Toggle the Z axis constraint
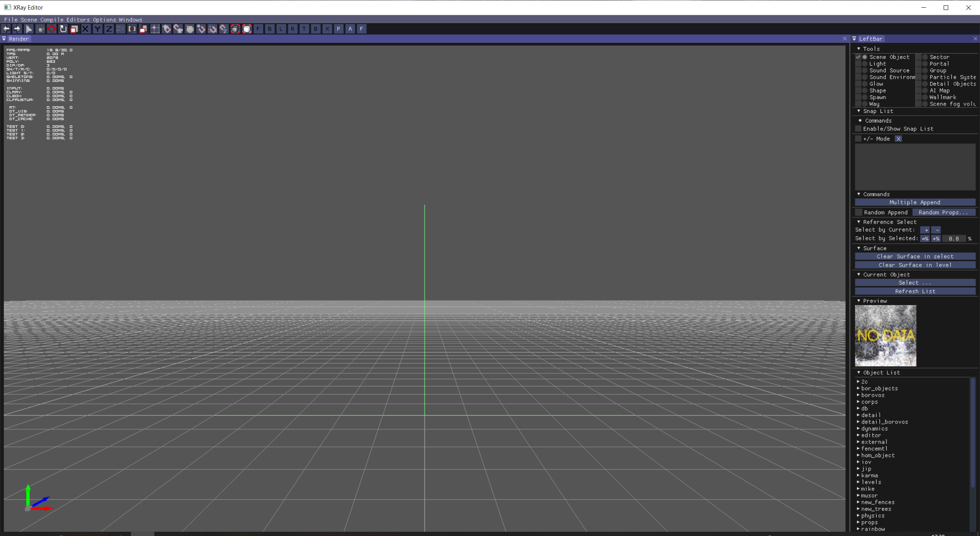Viewport: 980px width, 536px height. click(109, 29)
